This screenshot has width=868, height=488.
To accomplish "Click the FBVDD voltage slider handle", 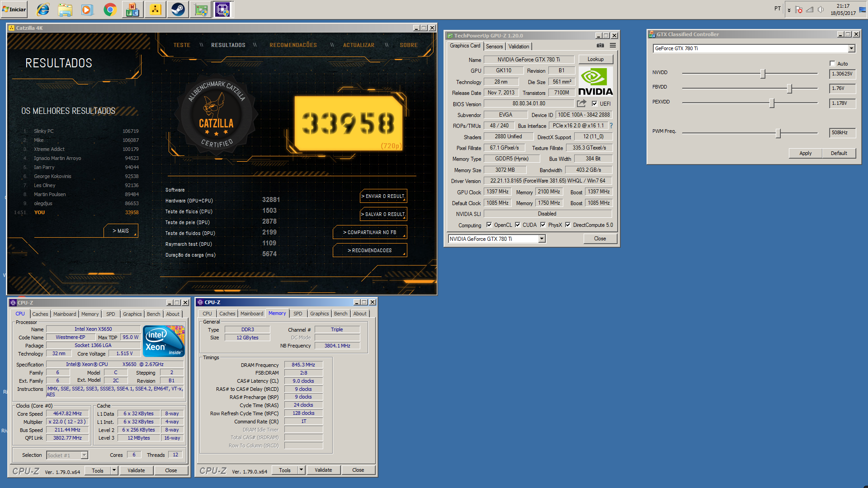I will point(789,89).
